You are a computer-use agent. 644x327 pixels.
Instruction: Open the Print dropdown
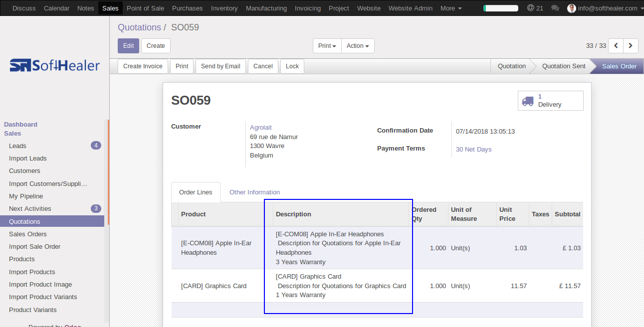(327, 46)
